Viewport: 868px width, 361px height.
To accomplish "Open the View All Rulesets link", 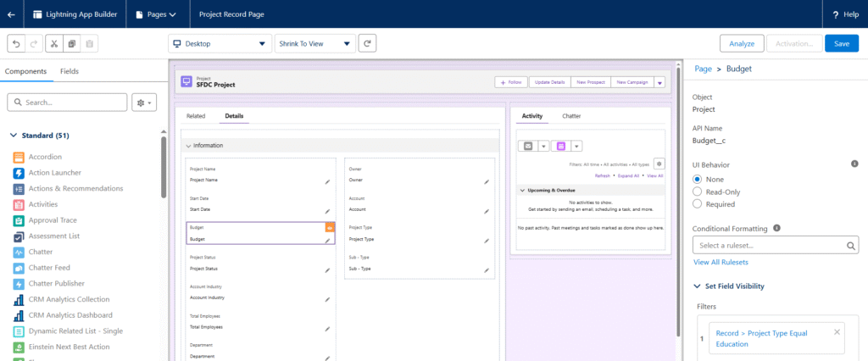I will point(721,262).
